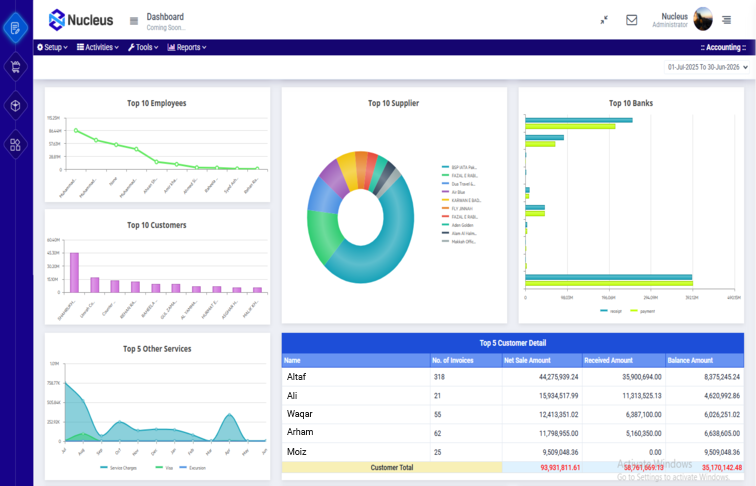This screenshot has height=486, width=756.
Task: Open the Tools menu
Action: [x=143, y=47]
